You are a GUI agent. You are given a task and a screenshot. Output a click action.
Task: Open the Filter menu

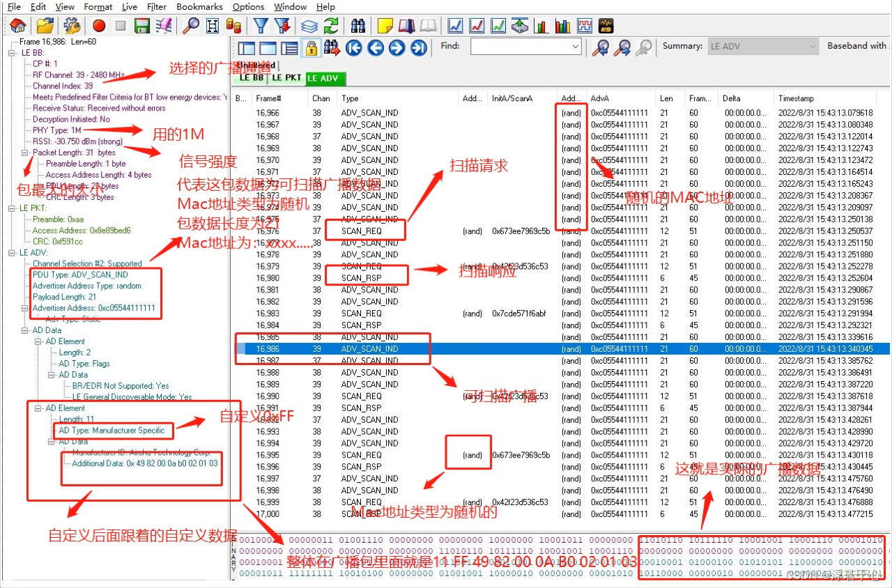(157, 6)
